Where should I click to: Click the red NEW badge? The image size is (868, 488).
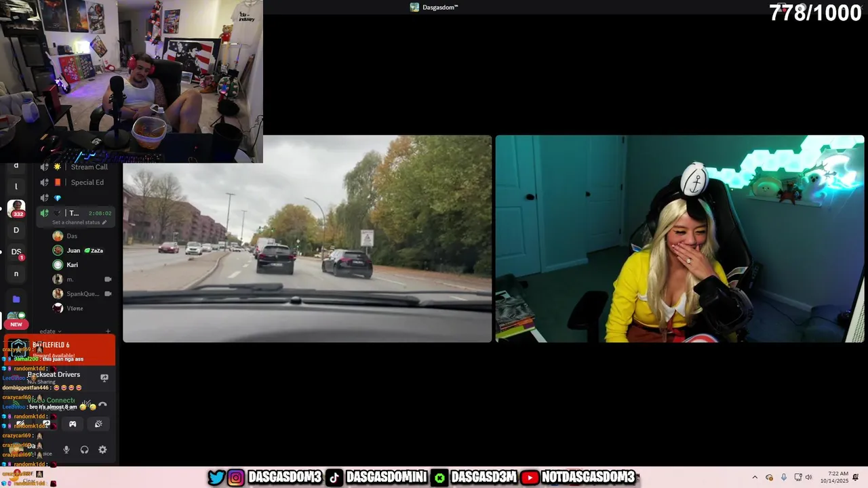16,324
